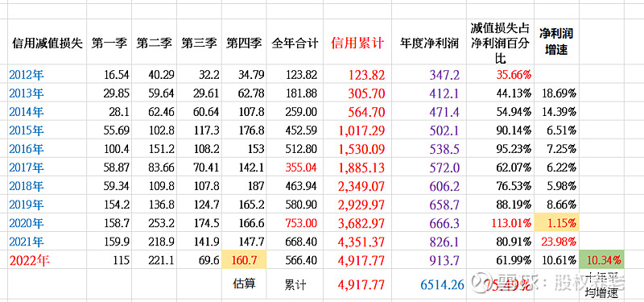
Task: Click the cell with value 259.00
Action: 295,111
